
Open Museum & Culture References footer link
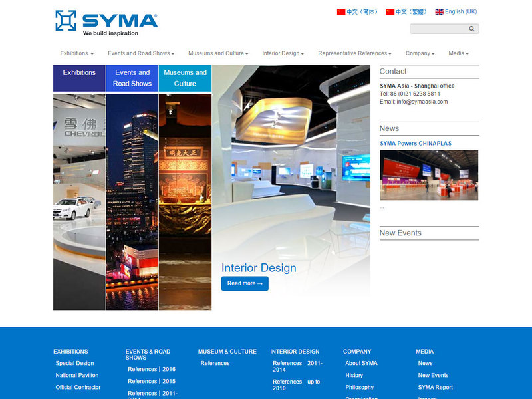(x=215, y=363)
